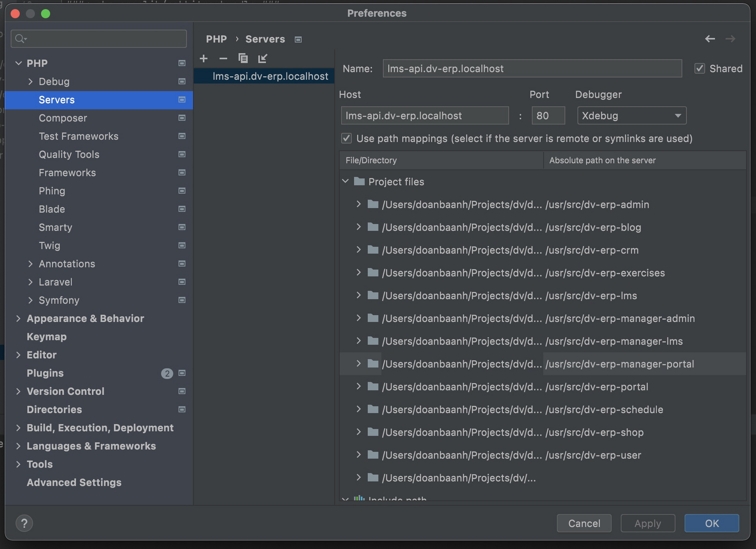Click the project icon on the Symfony row
The image size is (756, 549).
(x=182, y=300)
